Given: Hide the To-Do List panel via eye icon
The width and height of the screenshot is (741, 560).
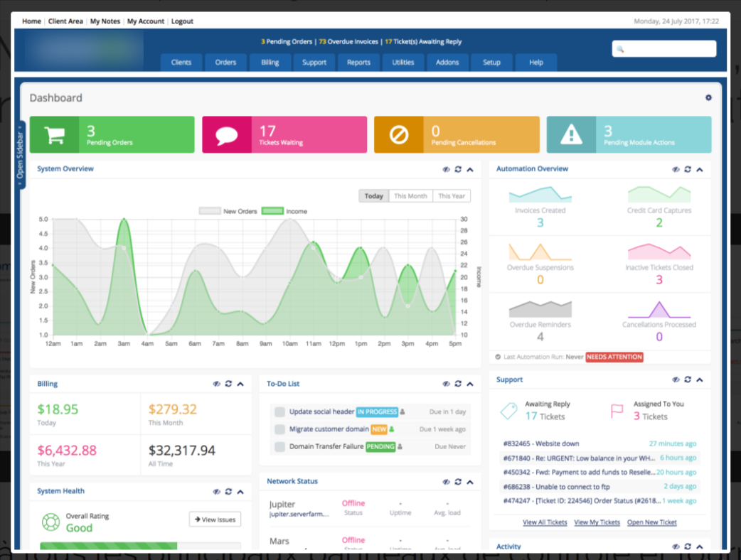Looking at the screenshot, I should (x=446, y=384).
